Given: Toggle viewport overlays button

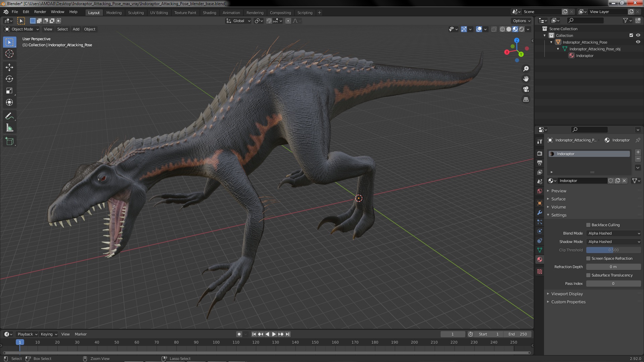Looking at the screenshot, I should click(x=479, y=29).
